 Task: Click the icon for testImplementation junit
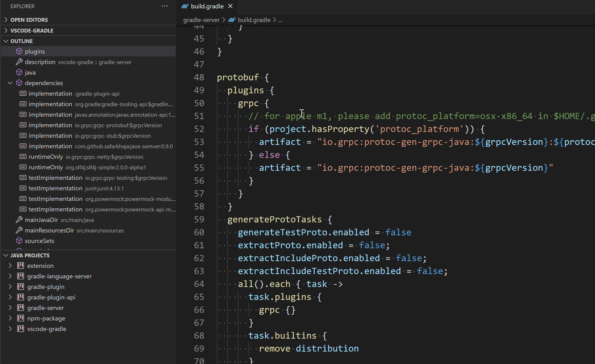pyautogui.click(x=23, y=188)
